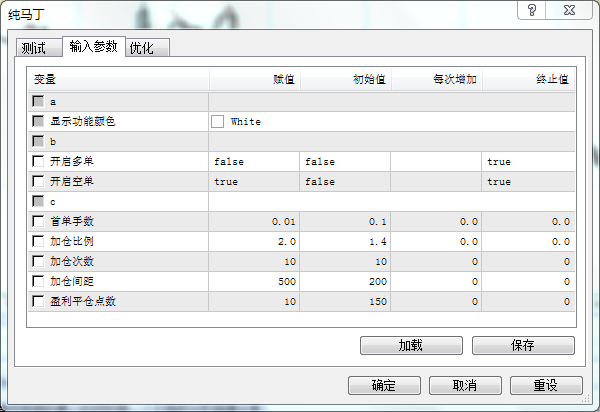Click 加仓比例 value 2.0
This screenshot has height=412, width=600.
tap(254, 242)
